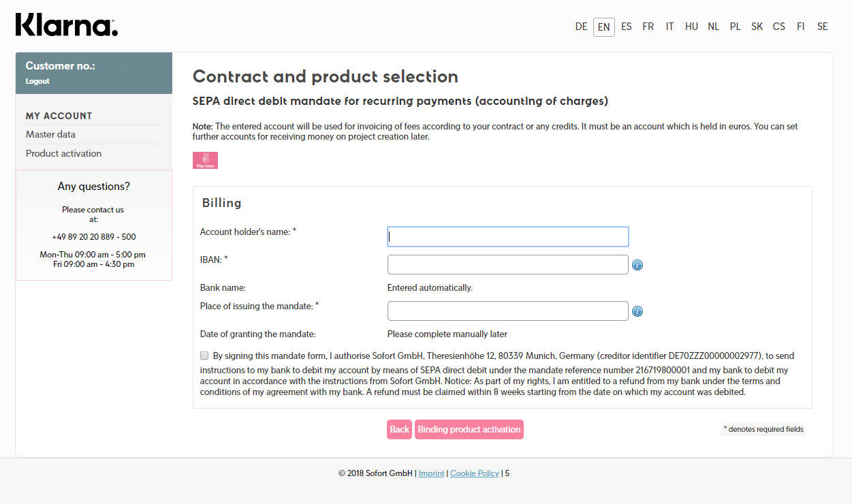
Task: Open info icon for place of issuing mandate
Action: [637, 311]
